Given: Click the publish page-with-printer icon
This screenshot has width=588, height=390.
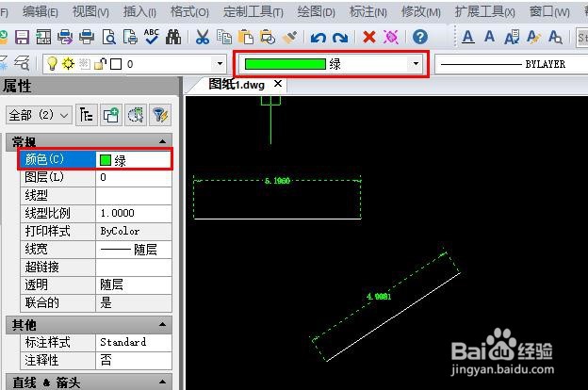Looking at the screenshot, I should (x=130, y=37).
